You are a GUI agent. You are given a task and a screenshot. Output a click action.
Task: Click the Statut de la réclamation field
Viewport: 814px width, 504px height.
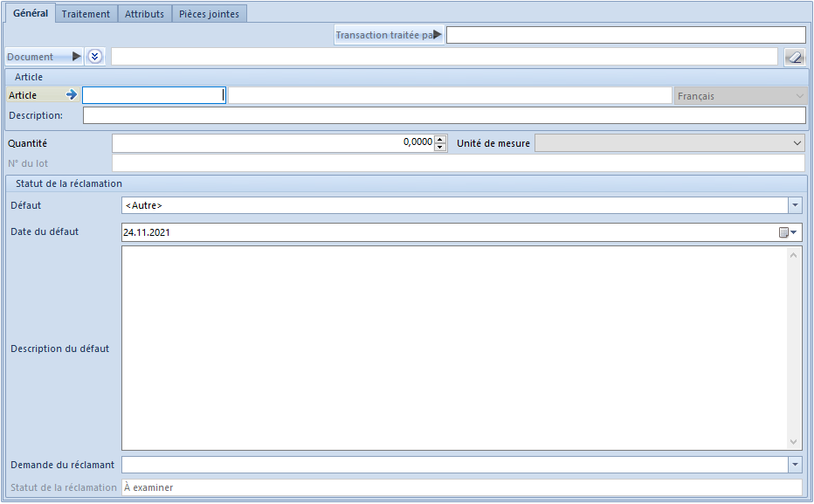pyautogui.click(x=462, y=487)
